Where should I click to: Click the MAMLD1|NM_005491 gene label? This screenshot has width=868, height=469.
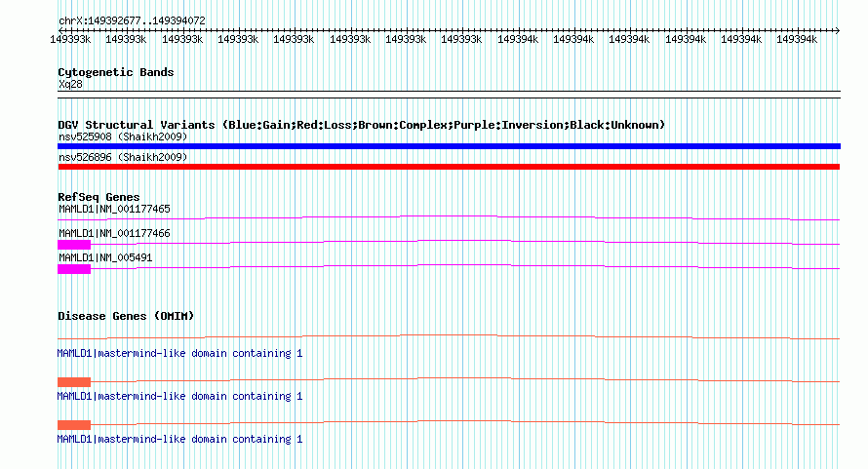105,257
